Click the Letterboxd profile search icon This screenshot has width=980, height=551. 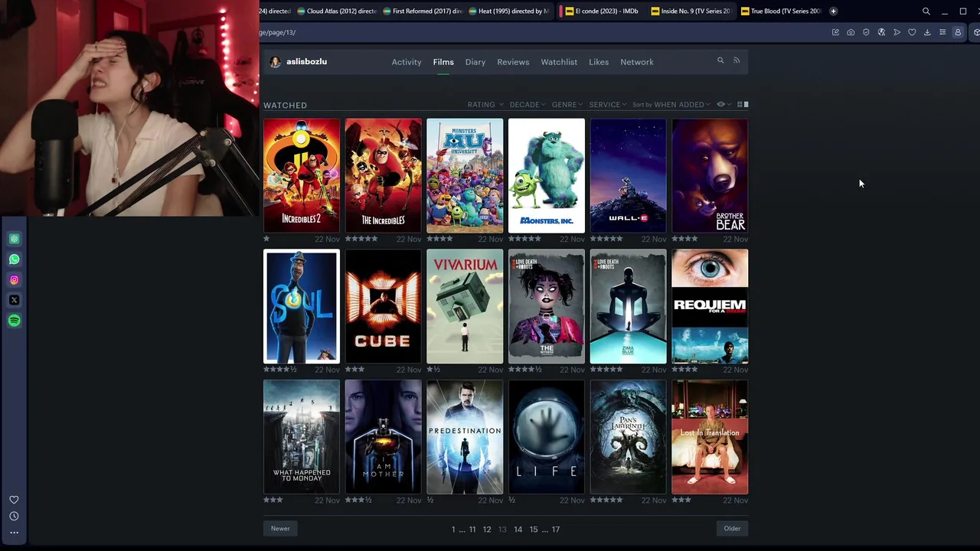(720, 60)
